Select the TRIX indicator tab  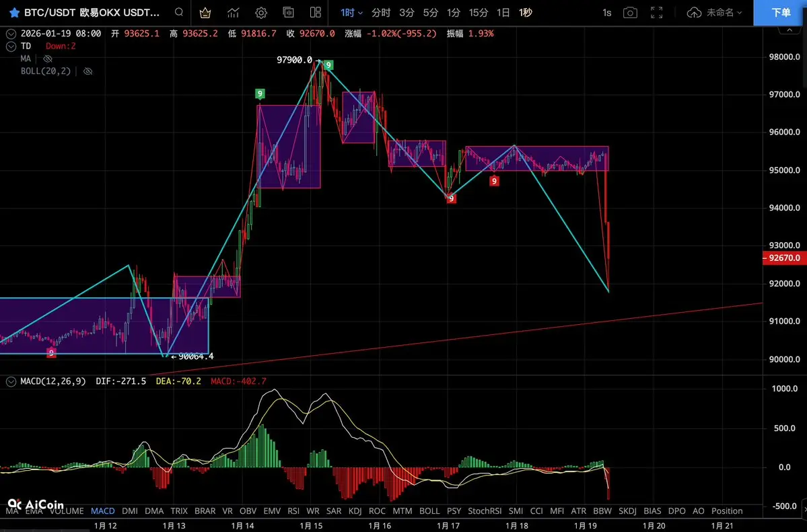(179, 511)
